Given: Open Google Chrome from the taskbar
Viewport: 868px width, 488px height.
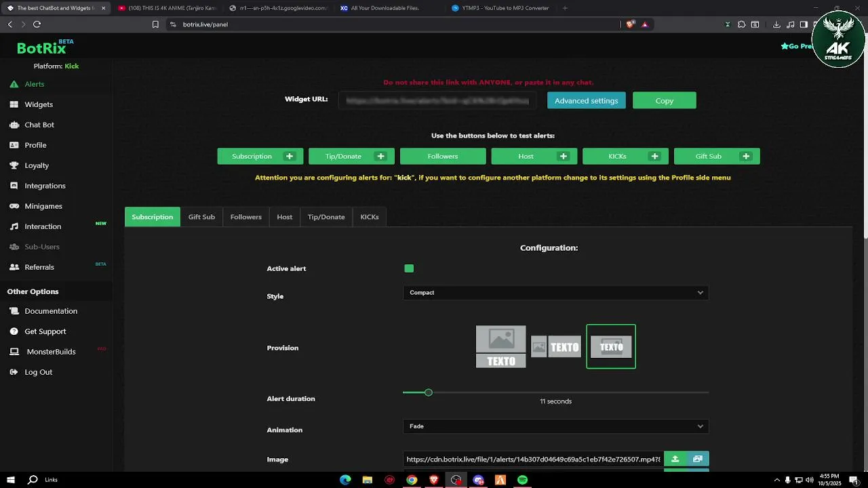Looking at the screenshot, I should (412, 480).
